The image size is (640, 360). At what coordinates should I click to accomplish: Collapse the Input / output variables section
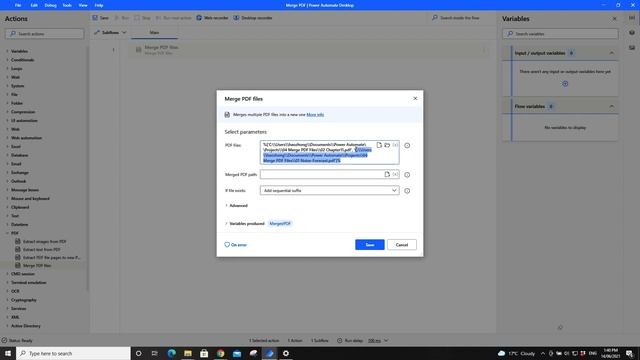point(611,53)
